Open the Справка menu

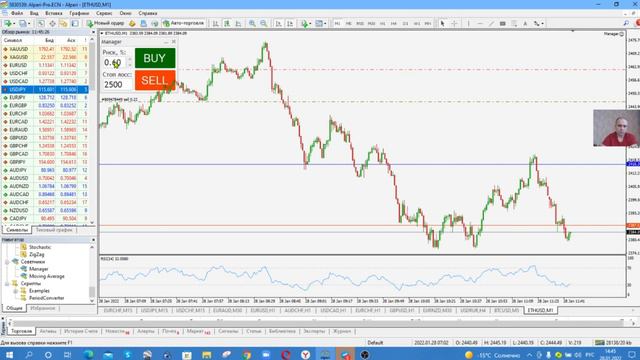pos(148,13)
